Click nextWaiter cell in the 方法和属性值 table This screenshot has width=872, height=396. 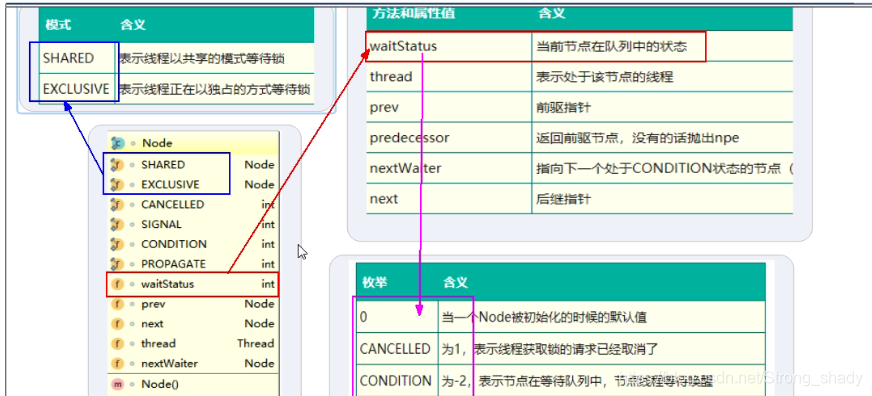(449, 168)
